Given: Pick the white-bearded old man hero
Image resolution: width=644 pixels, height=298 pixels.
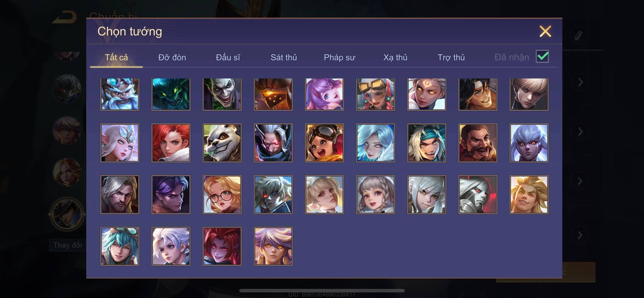Looking at the screenshot, I should [x=119, y=94].
